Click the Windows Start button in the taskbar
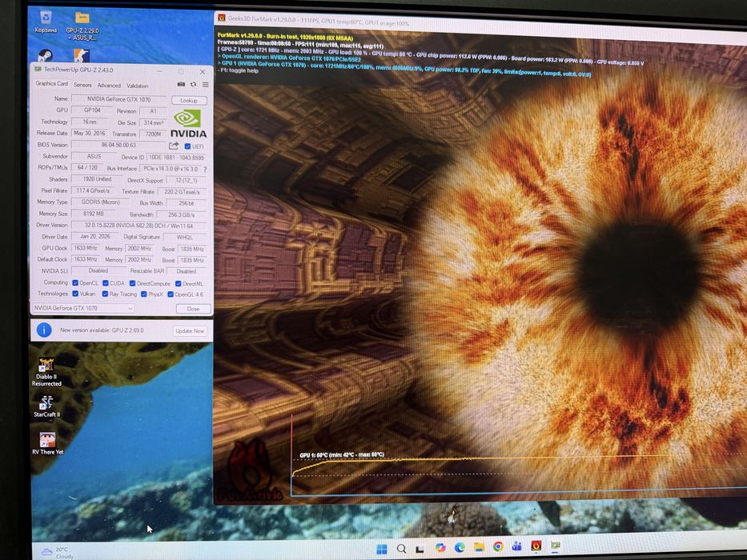This screenshot has width=747, height=560. 382,549
